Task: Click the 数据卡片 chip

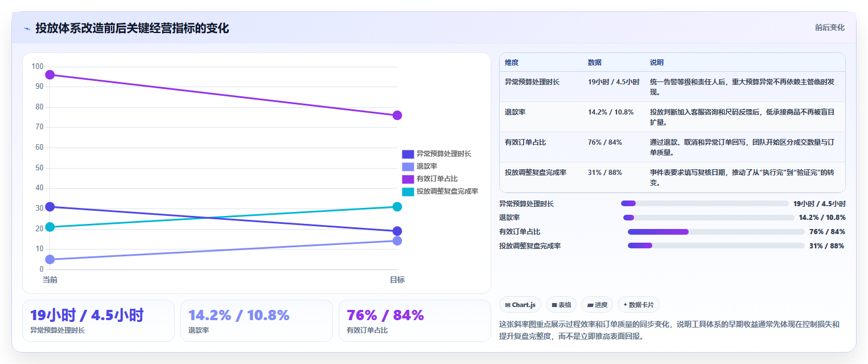Action: click(639, 305)
